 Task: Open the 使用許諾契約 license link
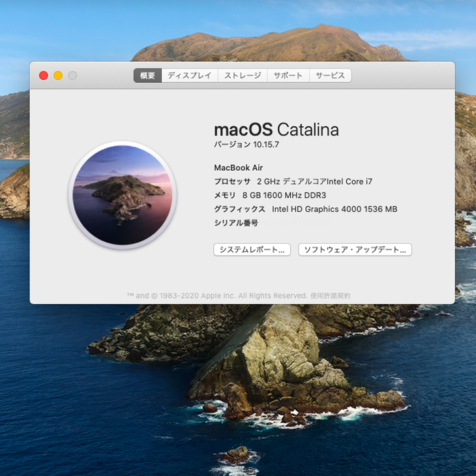[331, 296]
